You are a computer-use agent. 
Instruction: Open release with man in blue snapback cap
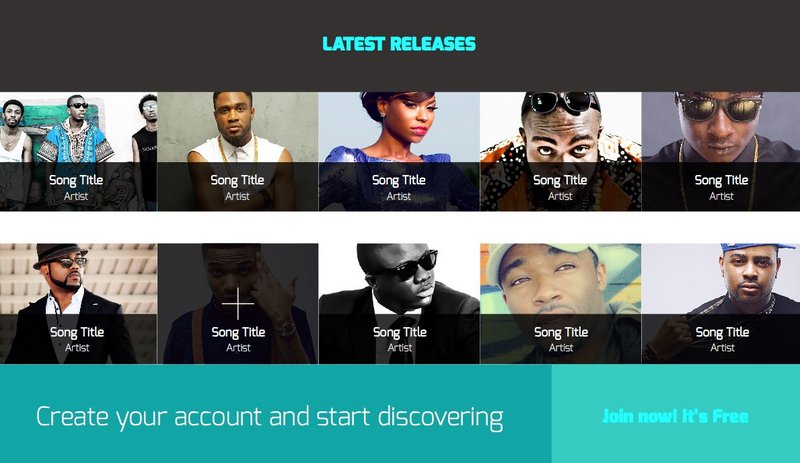coord(721,303)
